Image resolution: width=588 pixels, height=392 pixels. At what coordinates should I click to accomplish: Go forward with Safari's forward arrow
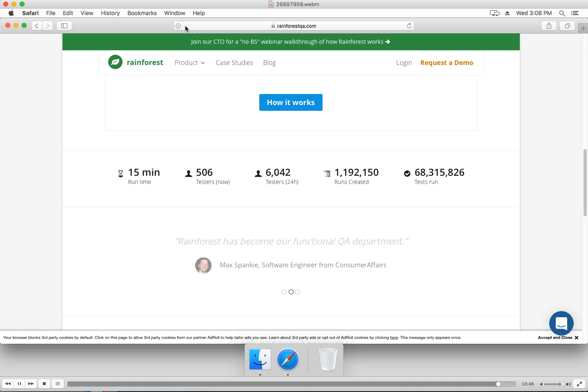(48, 26)
